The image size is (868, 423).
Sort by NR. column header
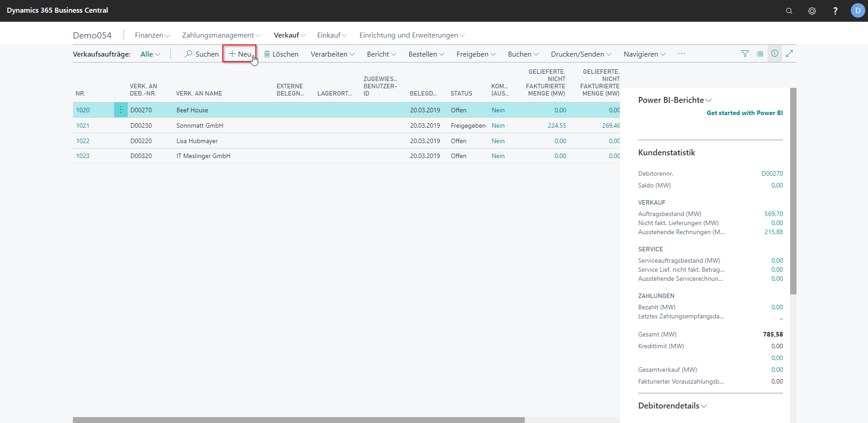[x=81, y=93]
